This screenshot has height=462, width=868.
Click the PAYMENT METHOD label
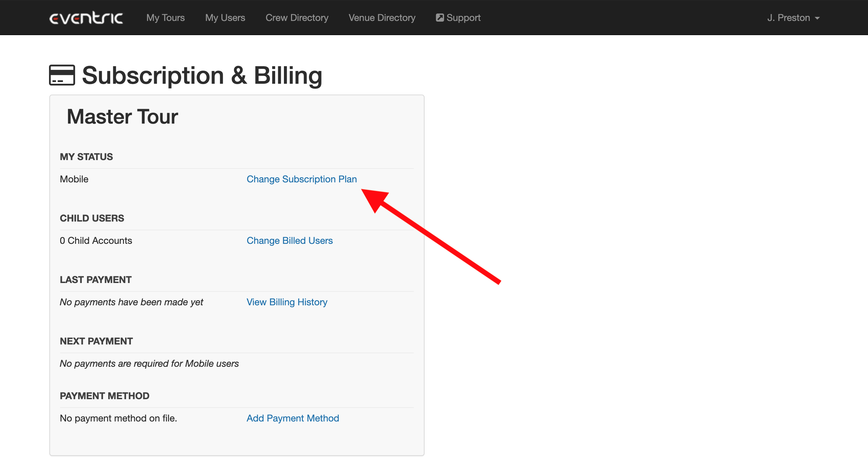[x=105, y=396]
